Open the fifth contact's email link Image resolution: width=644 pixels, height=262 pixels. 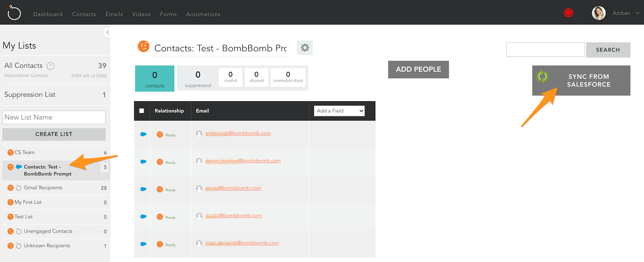pyautogui.click(x=242, y=243)
